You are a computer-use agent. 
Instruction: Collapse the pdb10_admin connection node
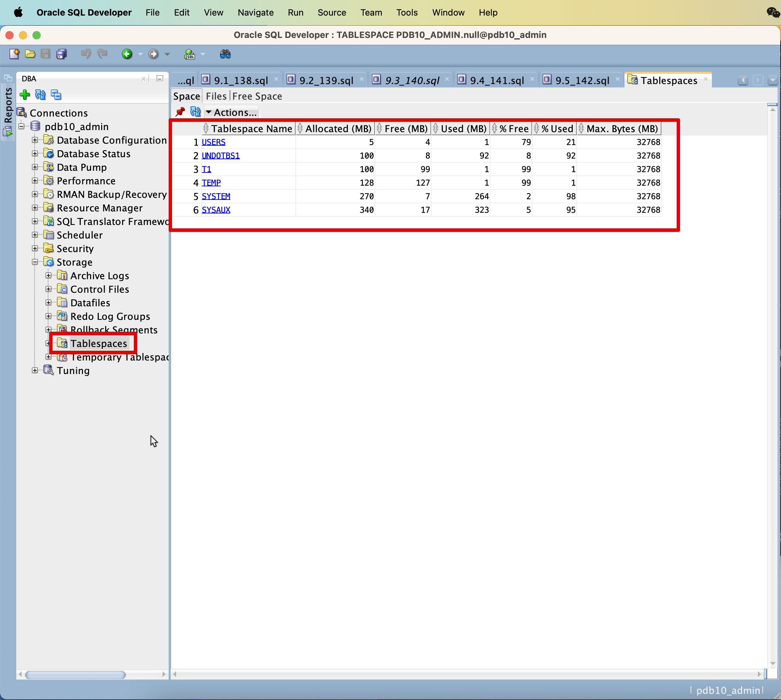(22, 126)
